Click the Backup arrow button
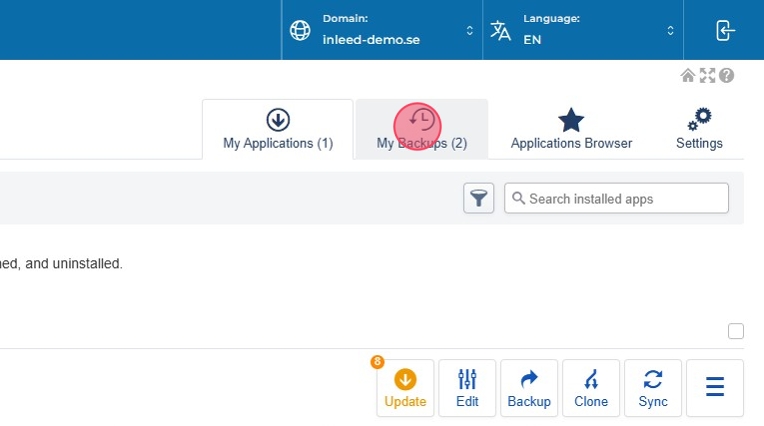The image size is (764, 426). [x=529, y=388]
